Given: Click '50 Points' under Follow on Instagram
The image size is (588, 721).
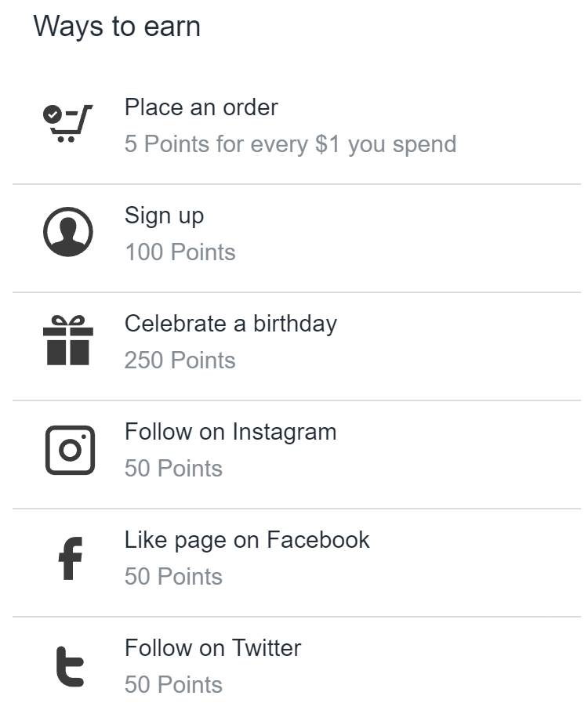Looking at the screenshot, I should pos(173,469).
